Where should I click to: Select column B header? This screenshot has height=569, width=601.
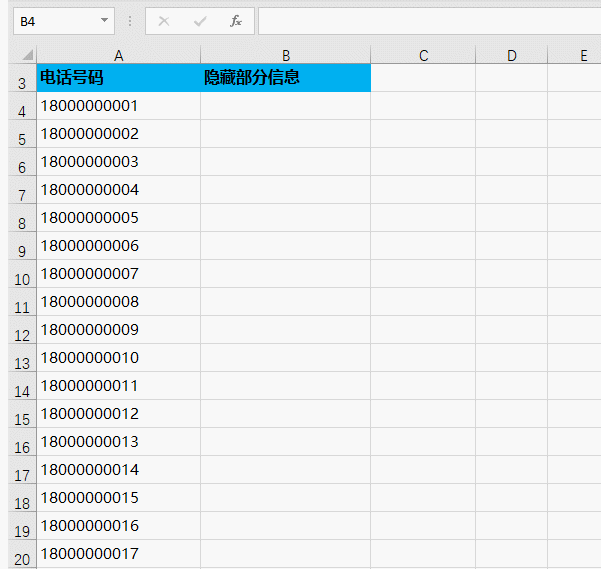286,56
